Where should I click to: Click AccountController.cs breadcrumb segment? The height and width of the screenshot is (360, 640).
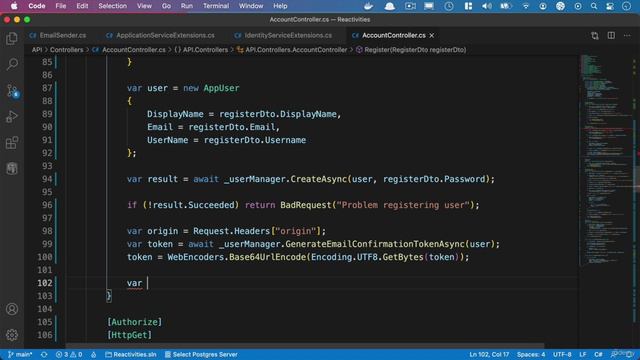(x=129, y=50)
